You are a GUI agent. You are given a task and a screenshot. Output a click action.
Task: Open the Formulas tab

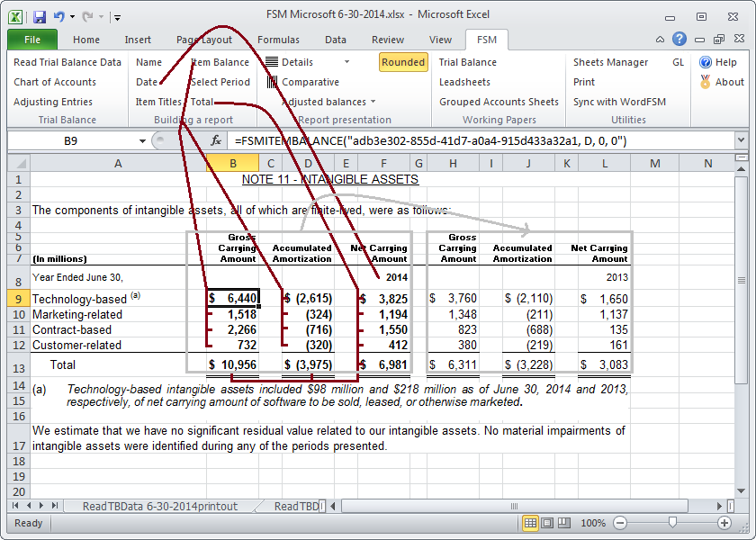coord(278,40)
